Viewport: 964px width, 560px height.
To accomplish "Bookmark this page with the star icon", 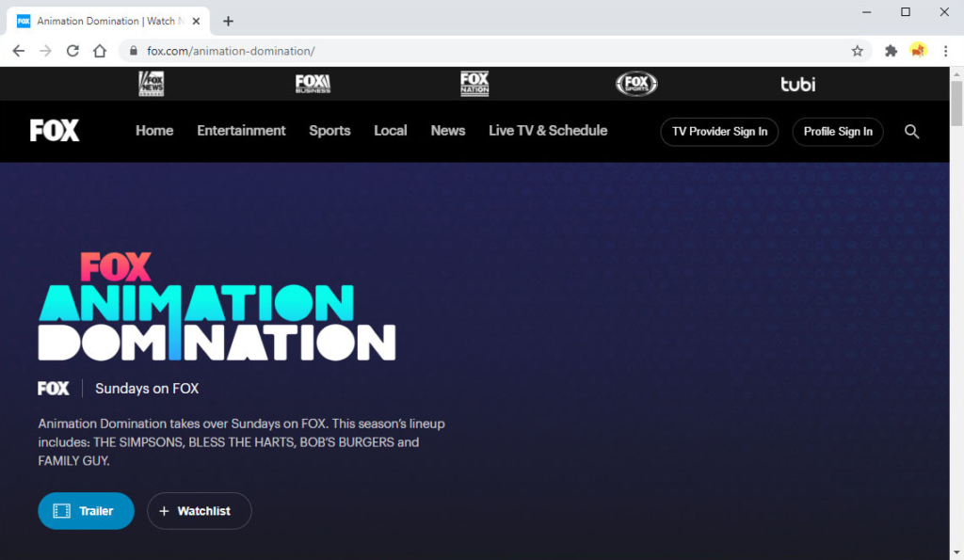I will [857, 51].
